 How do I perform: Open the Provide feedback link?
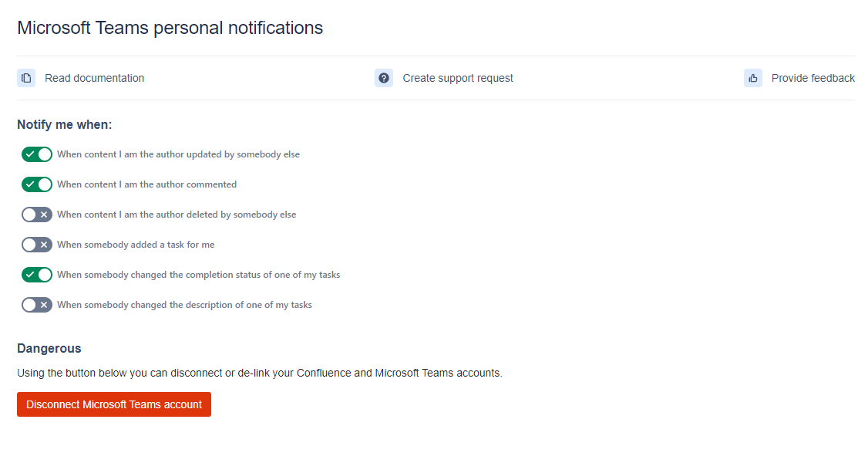[812, 78]
